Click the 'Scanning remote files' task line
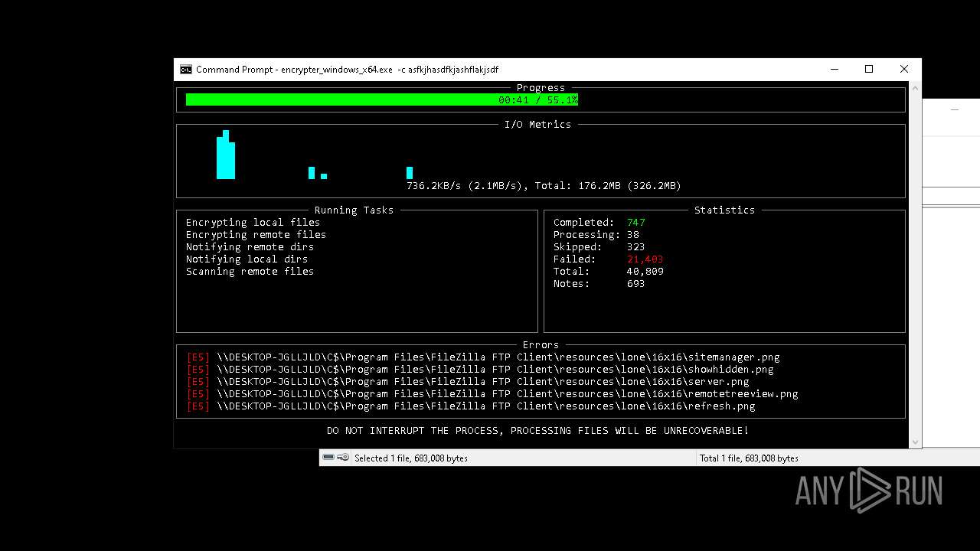 (x=250, y=272)
